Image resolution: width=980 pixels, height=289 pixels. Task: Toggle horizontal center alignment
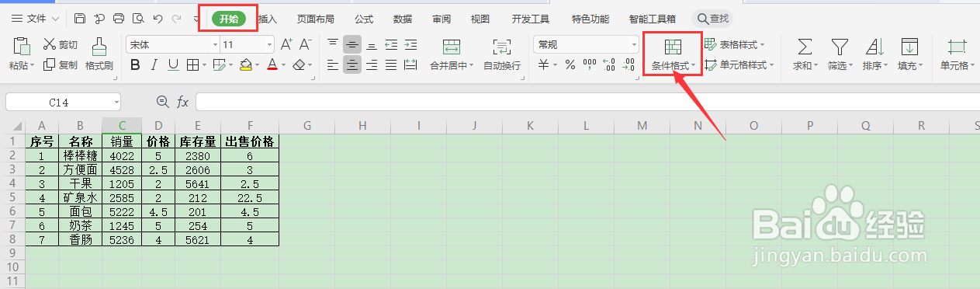[352, 65]
